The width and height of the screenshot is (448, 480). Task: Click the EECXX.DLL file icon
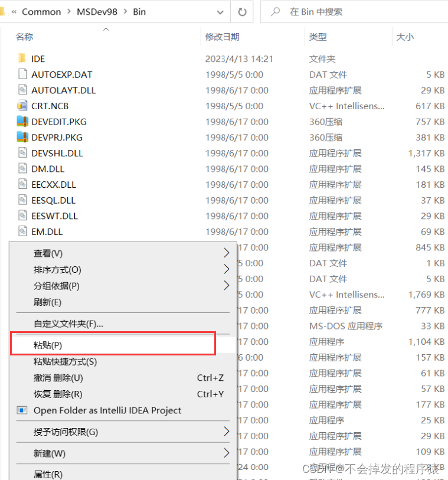22,184
